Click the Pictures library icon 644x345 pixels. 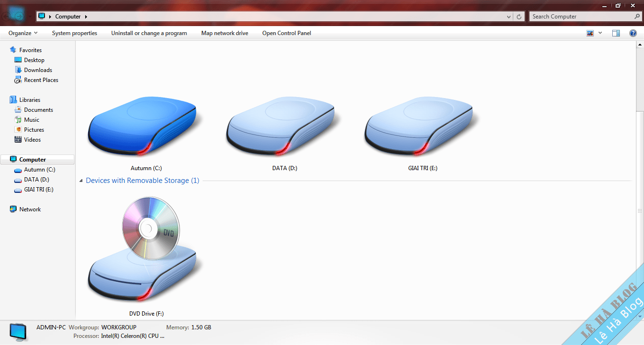(x=18, y=130)
